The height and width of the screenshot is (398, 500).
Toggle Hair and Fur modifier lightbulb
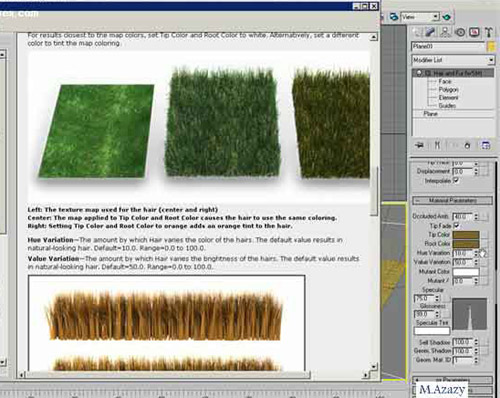click(419, 73)
